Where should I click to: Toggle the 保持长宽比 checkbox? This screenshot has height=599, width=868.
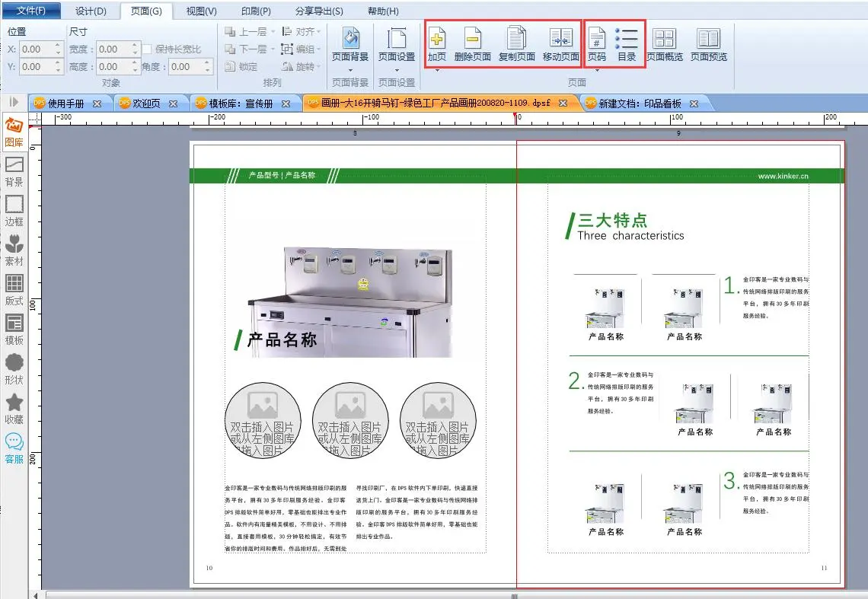(148, 49)
